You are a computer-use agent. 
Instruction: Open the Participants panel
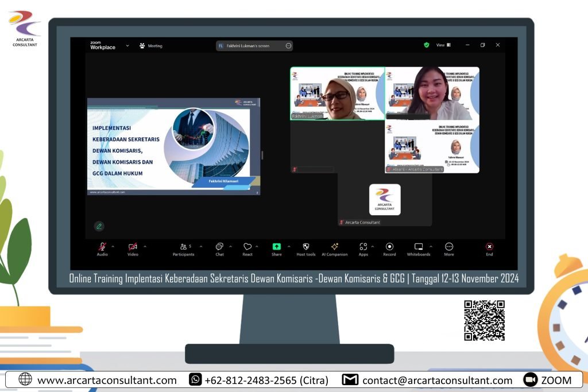pyautogui.click(x=183, y=247)
